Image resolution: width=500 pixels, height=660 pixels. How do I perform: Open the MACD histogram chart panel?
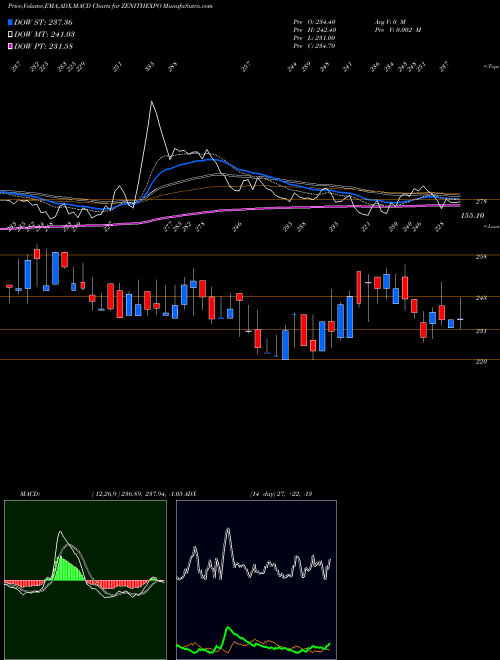point(85,580)
